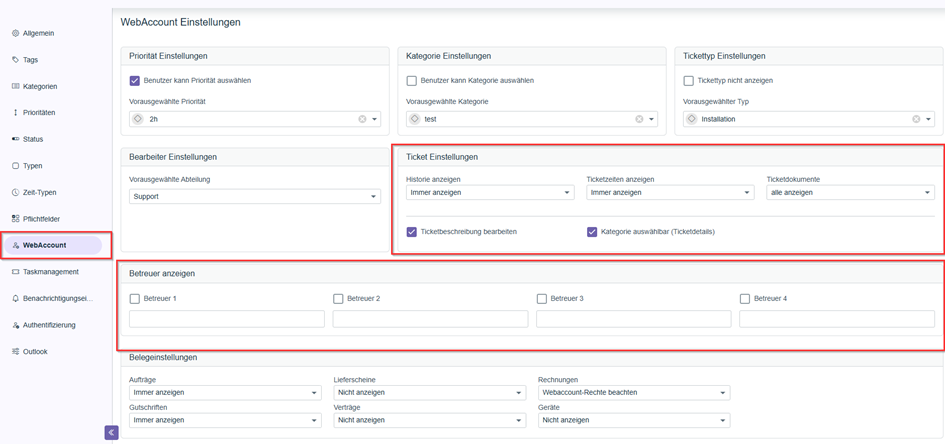Expand the Vorausgewählte Abteilung Support dropdown

tap(254, 197)
